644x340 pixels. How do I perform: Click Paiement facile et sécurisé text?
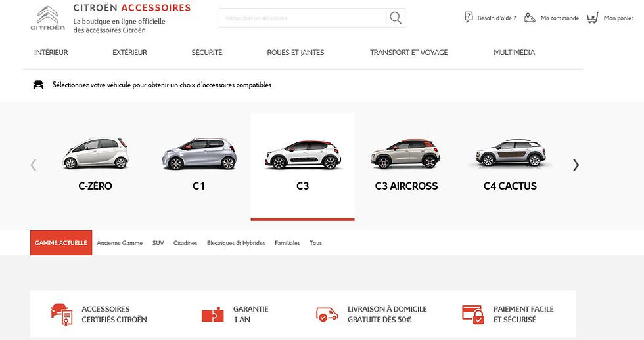click(x=524, y=314)
